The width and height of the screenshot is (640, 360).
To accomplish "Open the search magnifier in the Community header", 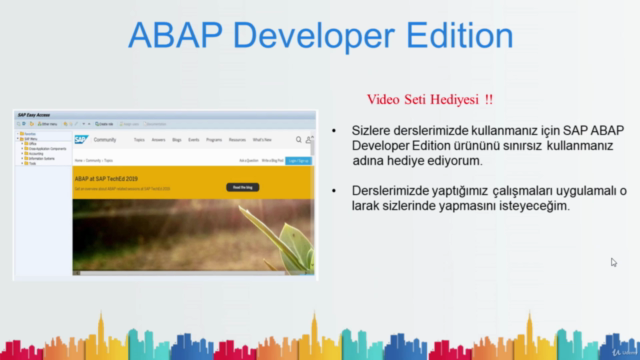I will [x=298, y=140].
